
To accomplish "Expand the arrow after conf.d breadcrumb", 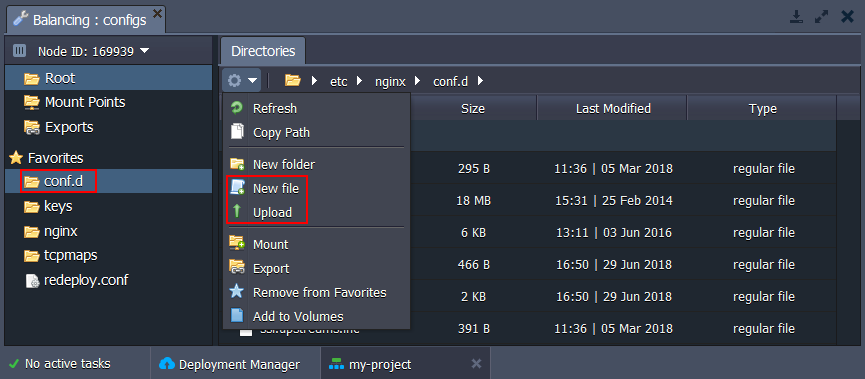I will coord(480,81).
